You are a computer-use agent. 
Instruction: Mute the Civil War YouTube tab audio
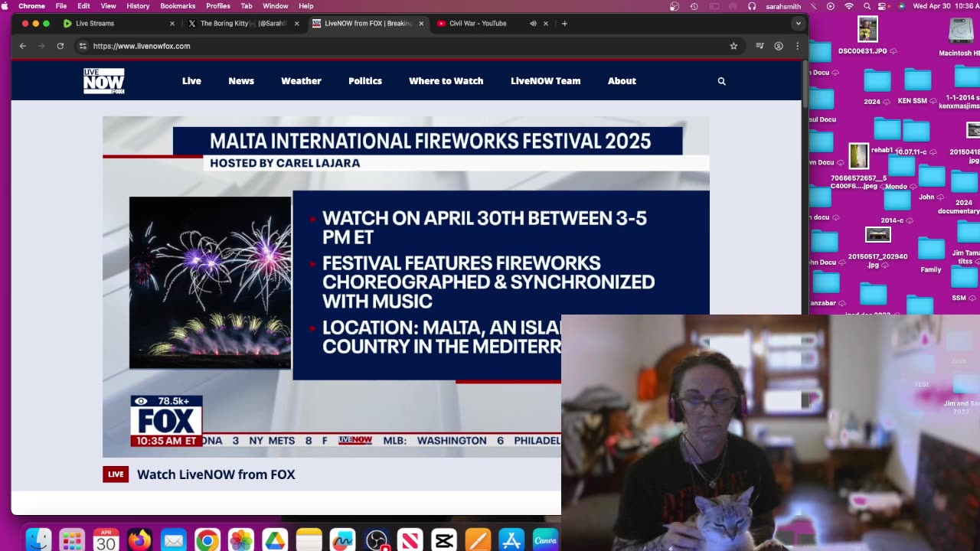tap(533, 23)
